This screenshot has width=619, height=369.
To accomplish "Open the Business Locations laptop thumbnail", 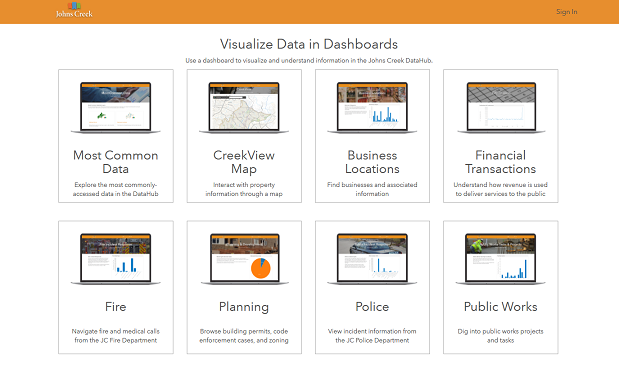I will pyautogui.click(x=372, y=108).
